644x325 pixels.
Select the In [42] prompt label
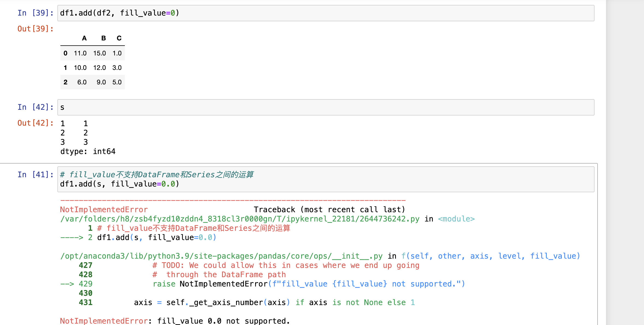click(36, 107)
